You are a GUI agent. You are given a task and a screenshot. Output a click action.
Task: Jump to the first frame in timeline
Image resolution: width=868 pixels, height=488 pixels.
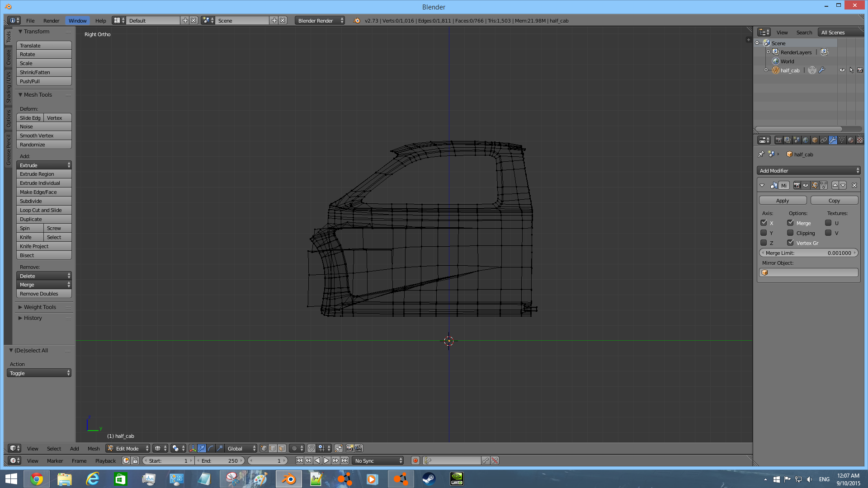299,460
